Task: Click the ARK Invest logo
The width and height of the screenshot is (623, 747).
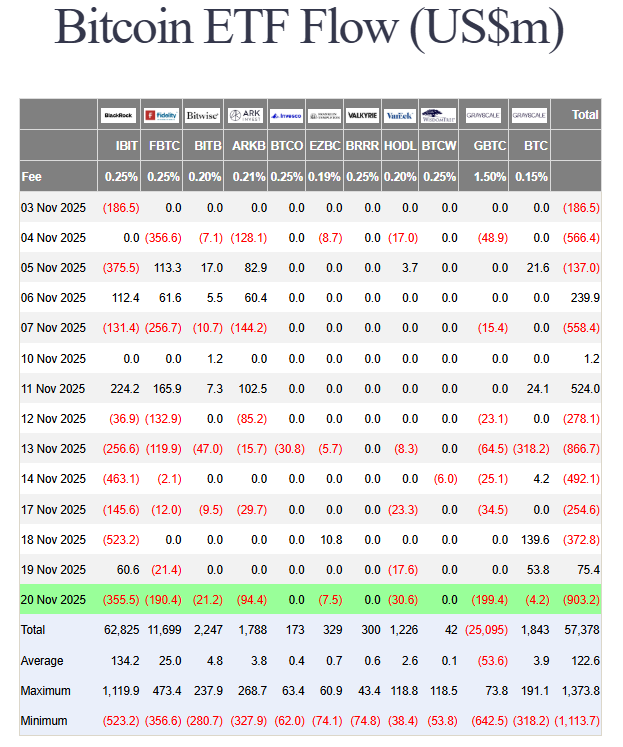Action: click(x=245, y=116)
